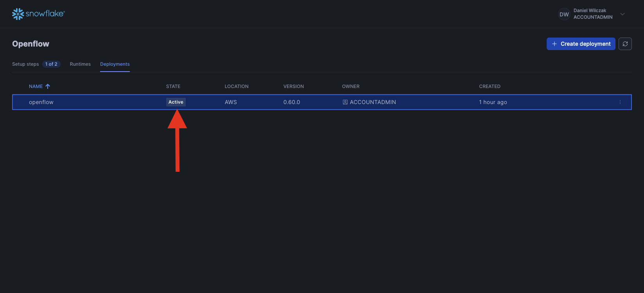
Task: Click the DW user avatar
Action: (x=564, y=14)
